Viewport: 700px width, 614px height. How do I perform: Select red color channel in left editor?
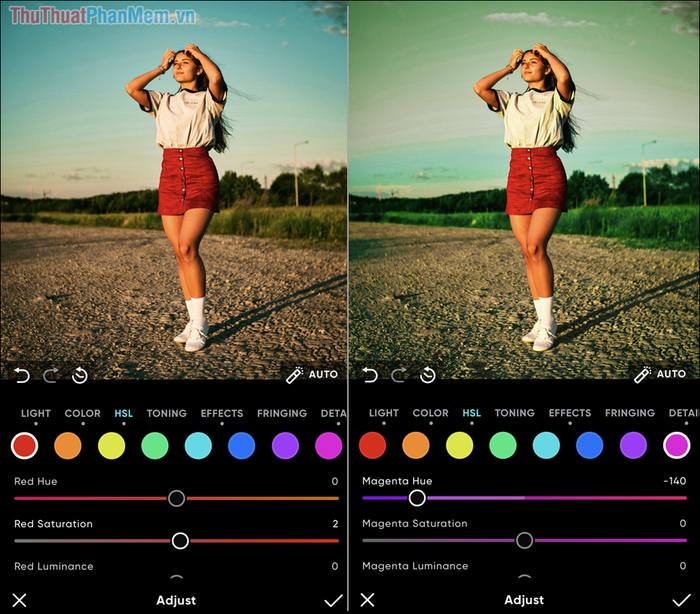coord(25,446)
